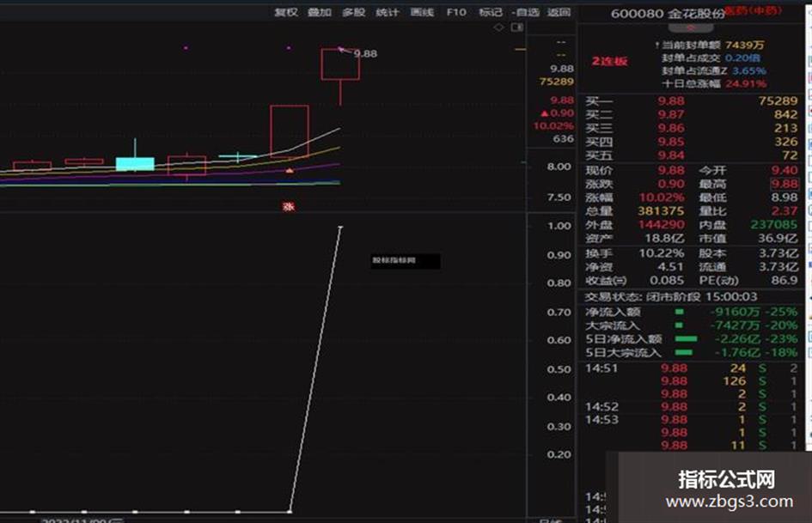
Task: Click 封单占流通Z 3.65% value
Action: (x=748, y=71)
